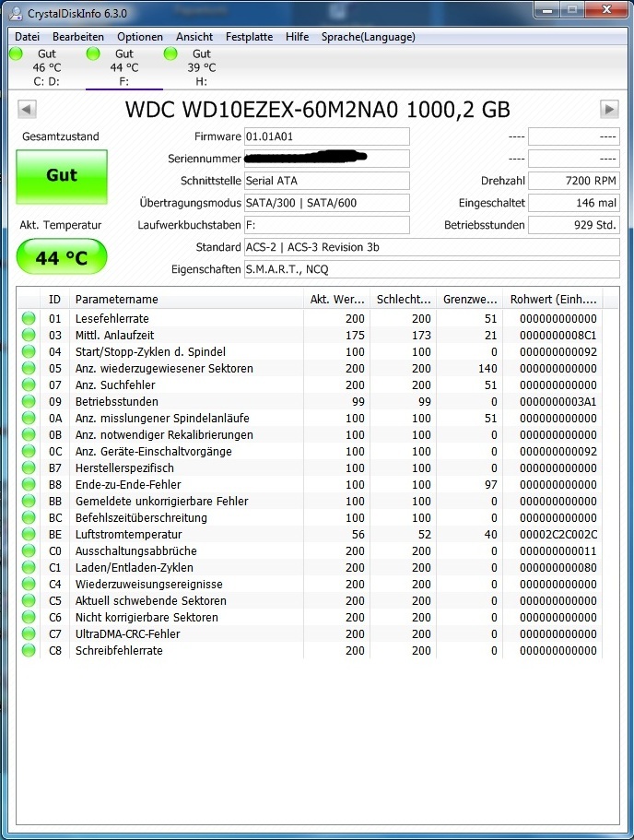Screen dimensions: 634x840
Task: Click the Rohwert column header
Action: [x=553, y=300]
